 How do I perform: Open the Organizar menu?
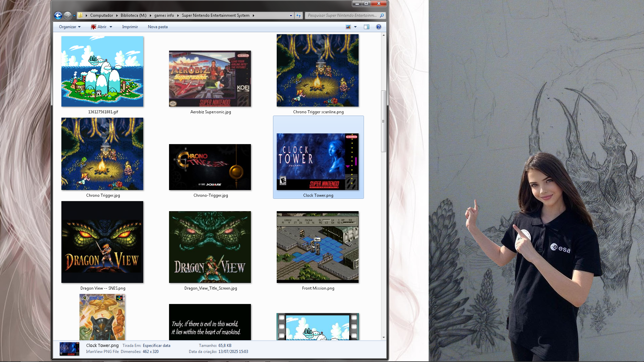pyautogui.click(x=70, y=27)
